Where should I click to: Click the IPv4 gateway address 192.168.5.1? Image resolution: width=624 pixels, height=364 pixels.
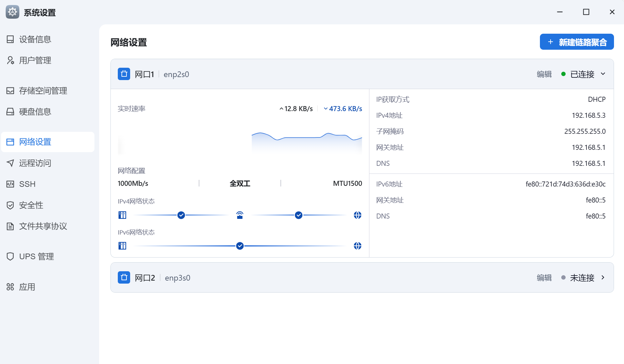point(589,147)
